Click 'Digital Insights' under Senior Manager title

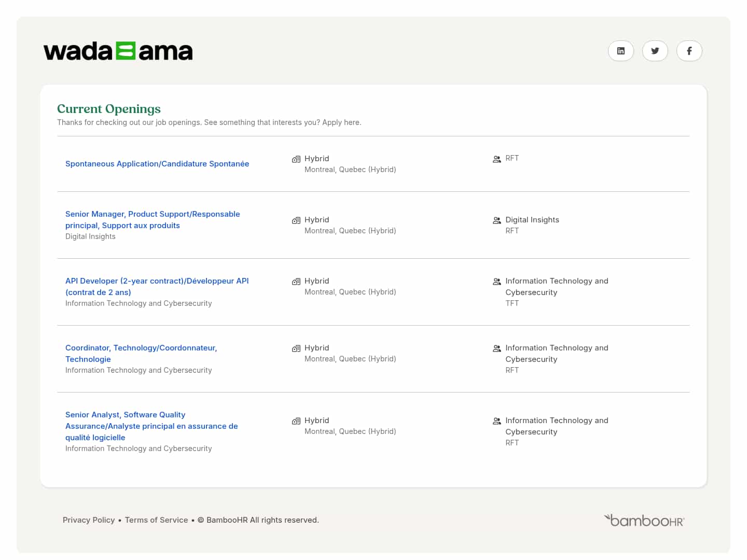(x=90, y=236)
